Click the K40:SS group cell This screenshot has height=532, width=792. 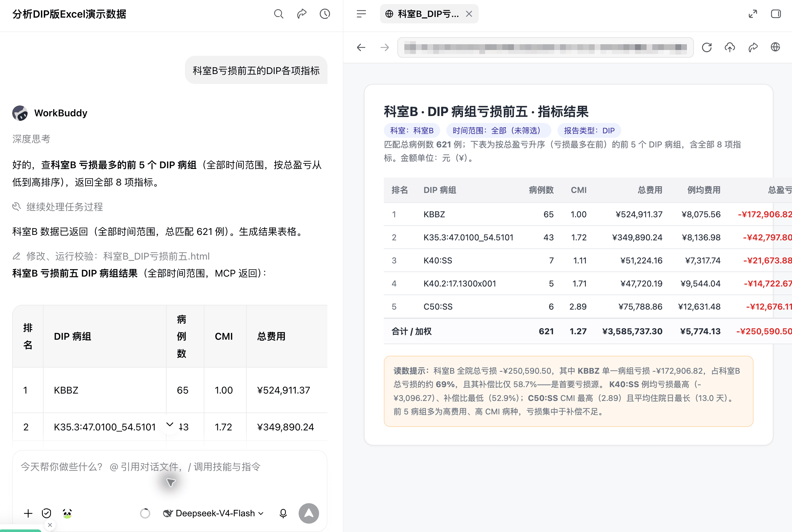pos(438,261)
